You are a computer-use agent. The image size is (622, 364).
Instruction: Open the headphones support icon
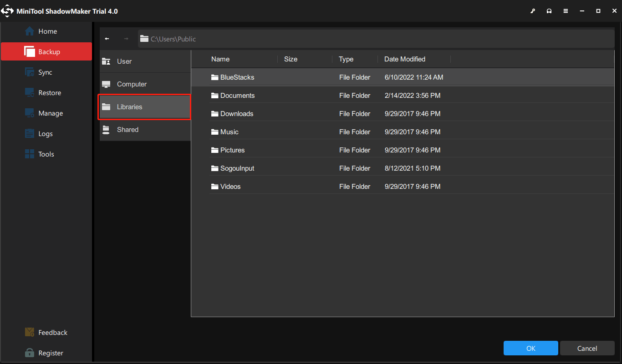point(549,11)
